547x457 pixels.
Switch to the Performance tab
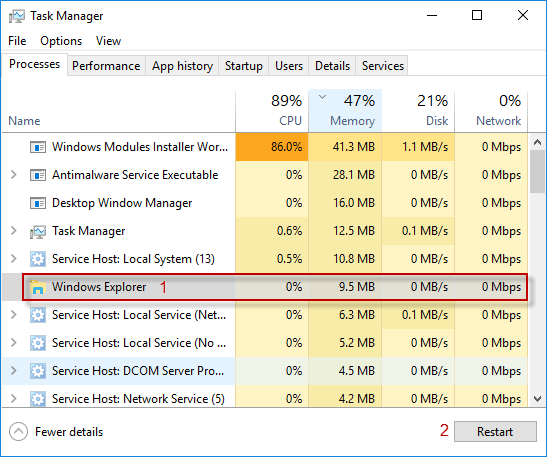click(106, 66)
